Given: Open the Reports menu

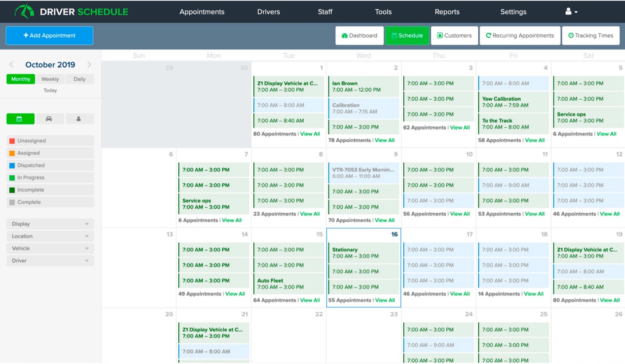Looking at the screenshot, I should [x=447, y=12].
